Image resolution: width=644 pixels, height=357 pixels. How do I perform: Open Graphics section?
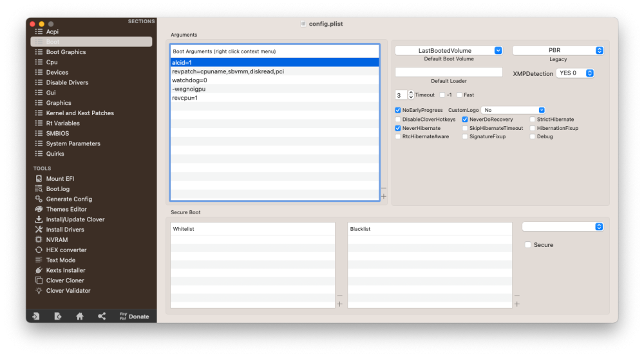click(59, 103)
